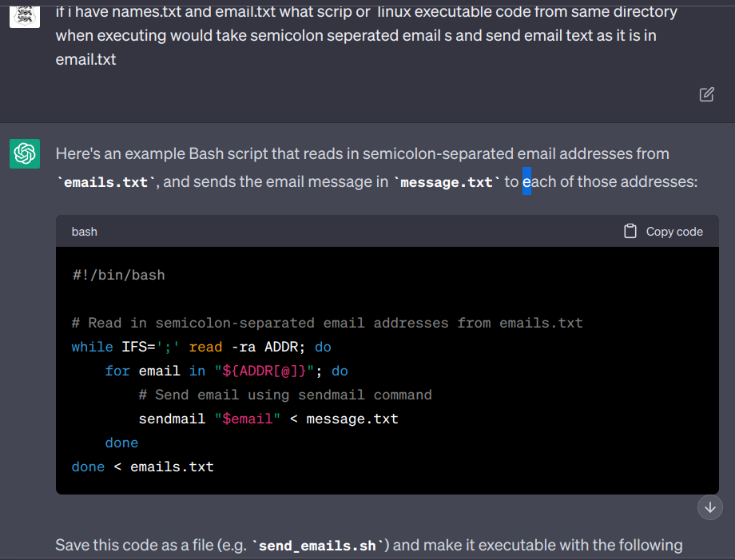The image size is (735, 560).
Task: Click the "$email" variable on sendmail line
Action: (247, 419)
